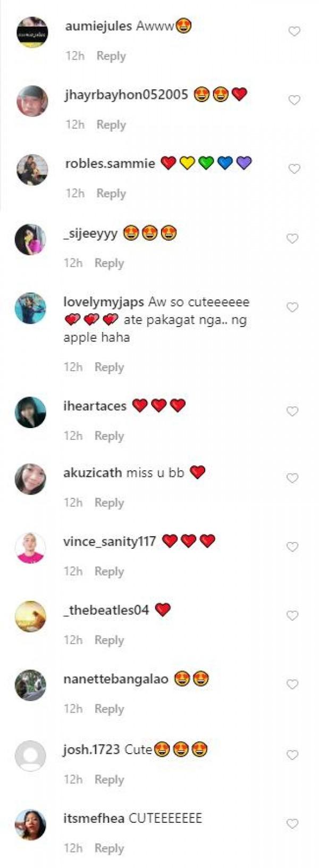Viewport: 319px width, 868px height.
Task: Open nanettebangalao's profile via username
Action: tap(116, 679)
